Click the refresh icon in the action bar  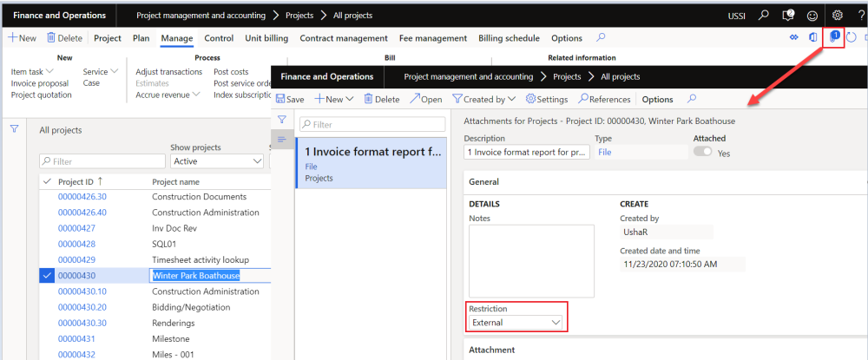point(852,38)
